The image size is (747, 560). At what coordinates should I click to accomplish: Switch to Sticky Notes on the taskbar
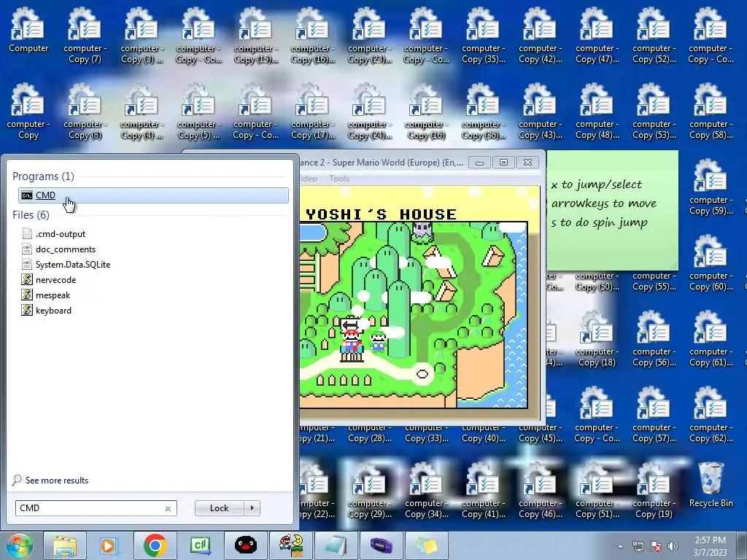point(426,545)
